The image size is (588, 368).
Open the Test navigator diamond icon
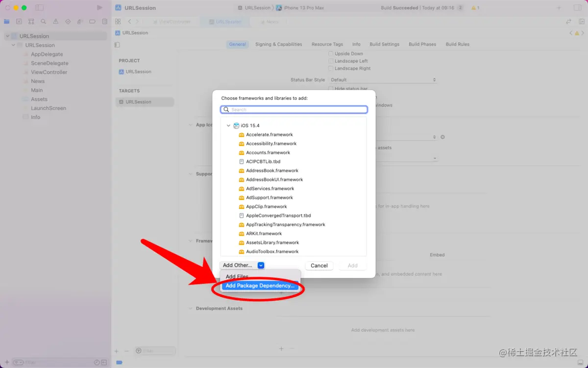[x=68, y=22]
